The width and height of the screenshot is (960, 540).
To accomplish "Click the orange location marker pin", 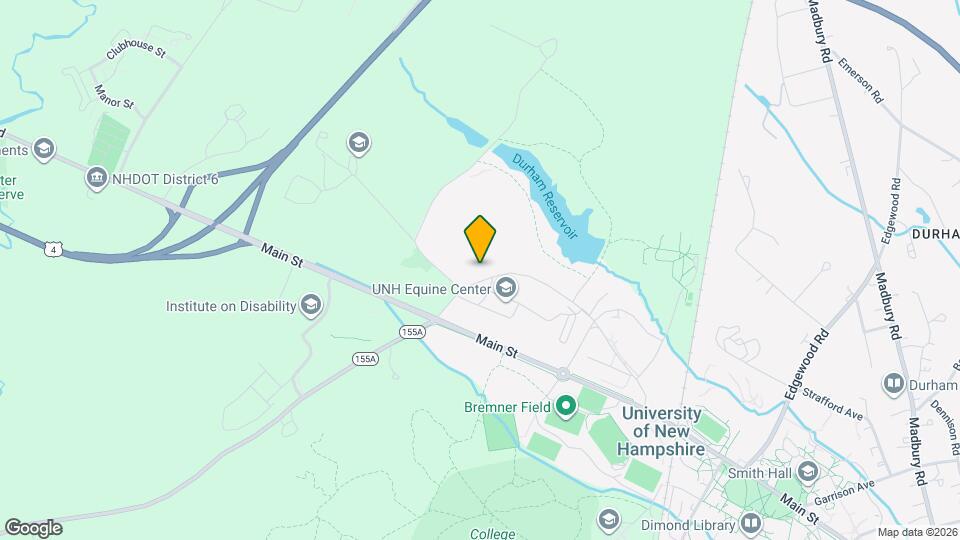I will pyautogui.click(x=480, y=239).
